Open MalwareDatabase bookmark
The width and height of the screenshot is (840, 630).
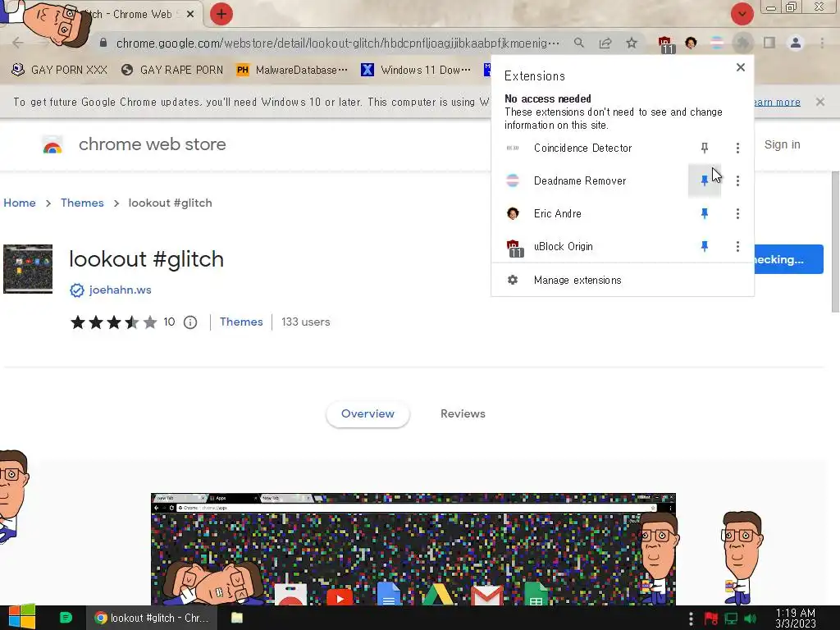point(292,70)
